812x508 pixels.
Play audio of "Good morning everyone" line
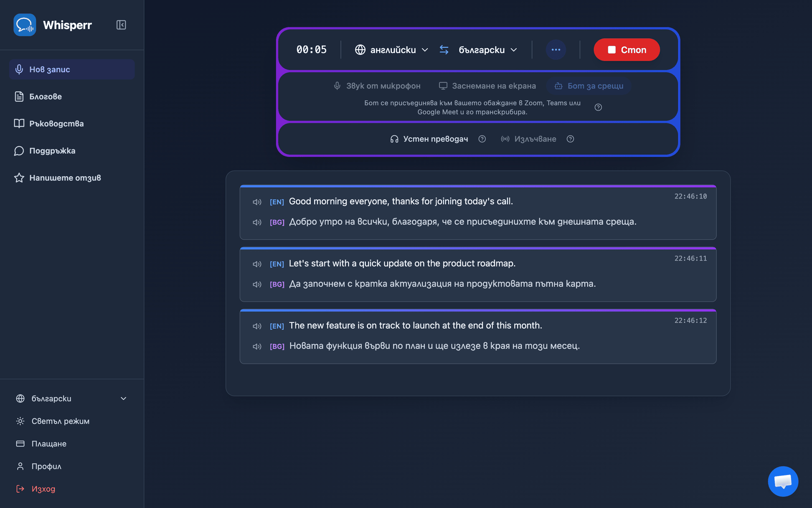pyautogui.click(x=257, y=202)
